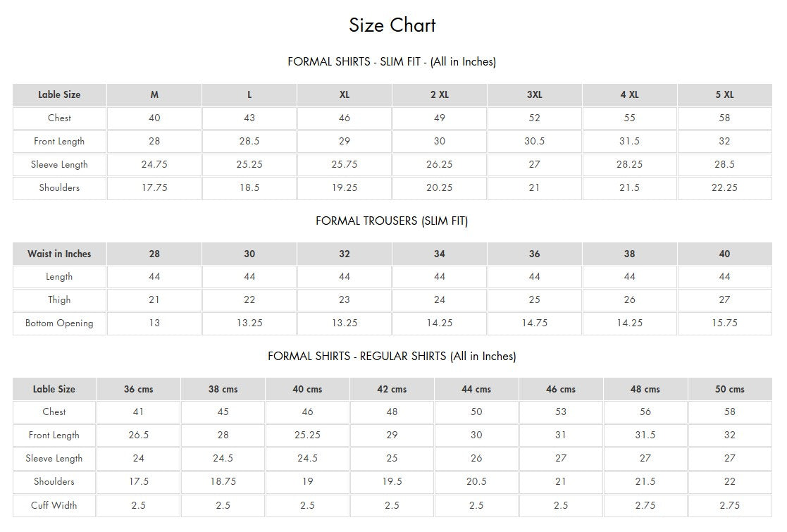
Task: Select waist size 34 header in trousers table
Action: (439, 254)
